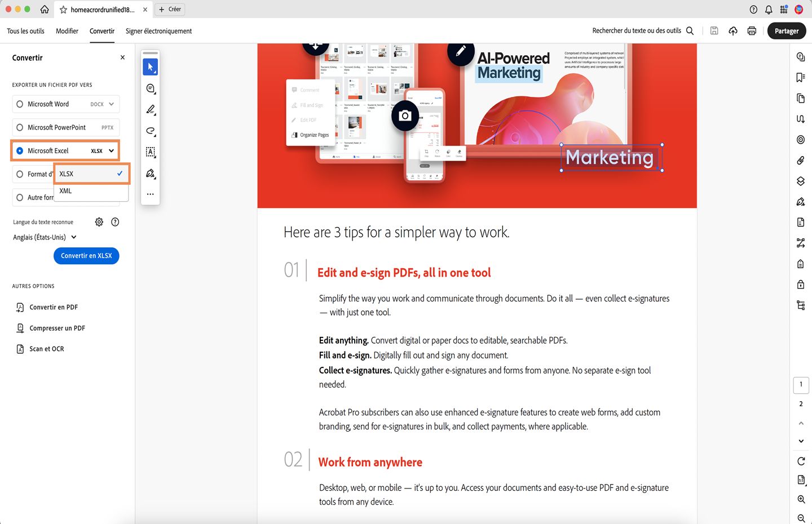812x524 pixels.
Task: Go to page 2 using the page indicator
Action: point(801,403)
